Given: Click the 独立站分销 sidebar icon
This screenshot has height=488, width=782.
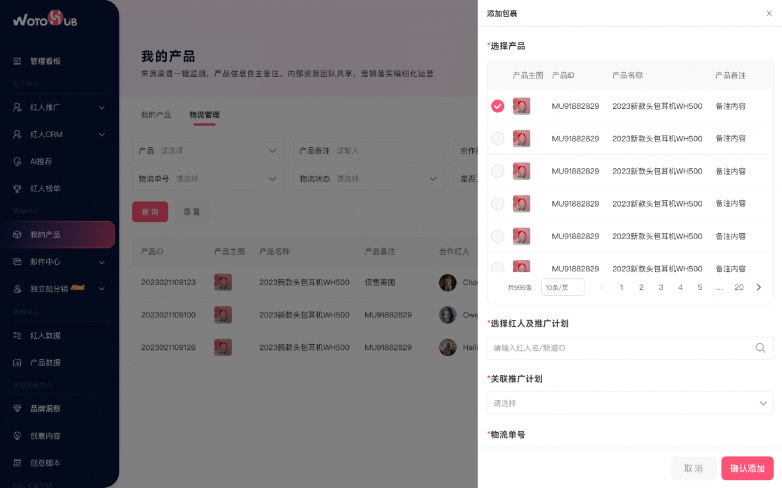Looking at the screenshot, I should pos(17,288).
